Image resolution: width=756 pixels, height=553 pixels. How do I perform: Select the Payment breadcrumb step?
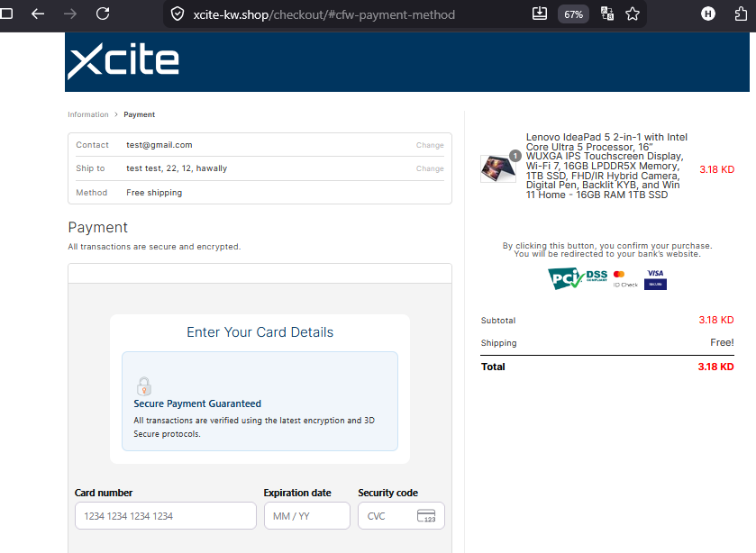point(140,114)
